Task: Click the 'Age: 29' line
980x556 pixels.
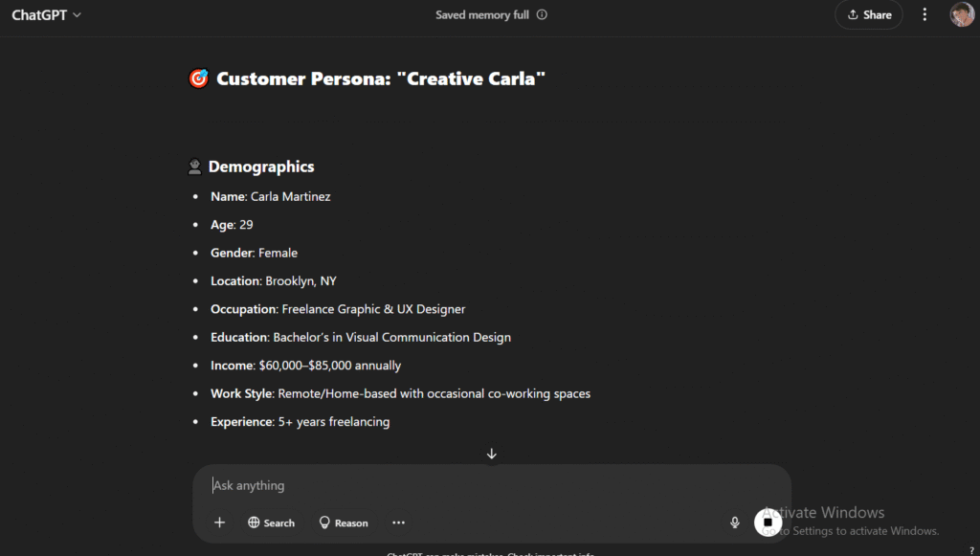Action: coord(232,224)
